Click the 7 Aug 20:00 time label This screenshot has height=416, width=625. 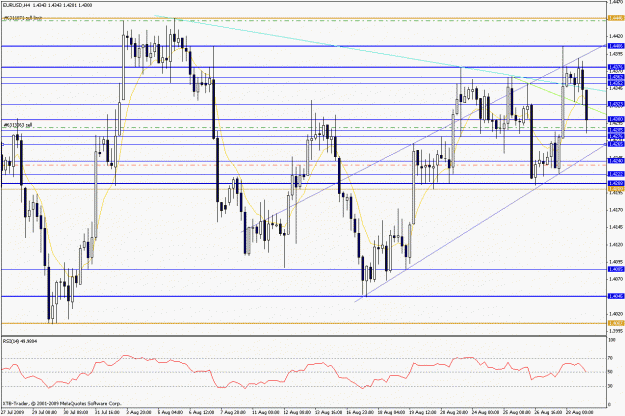pos(232,412)
